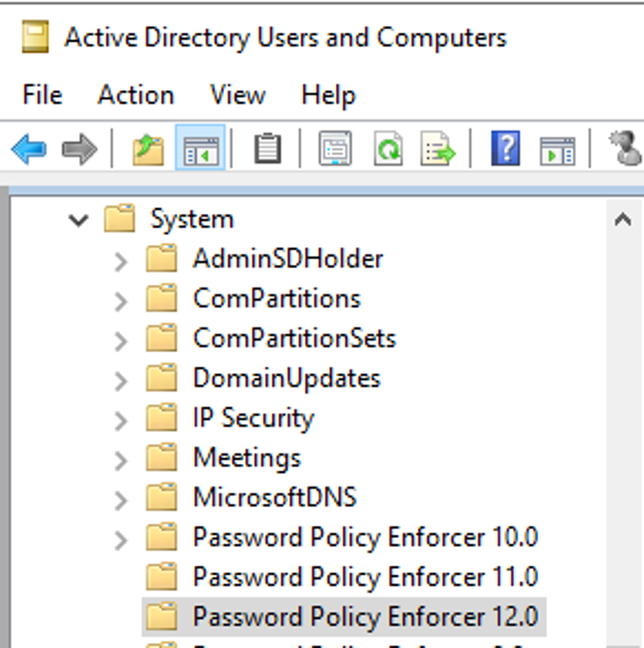Open Properties toolbar icon
Viewport: 644px width, 648px height.
point(335,148)
